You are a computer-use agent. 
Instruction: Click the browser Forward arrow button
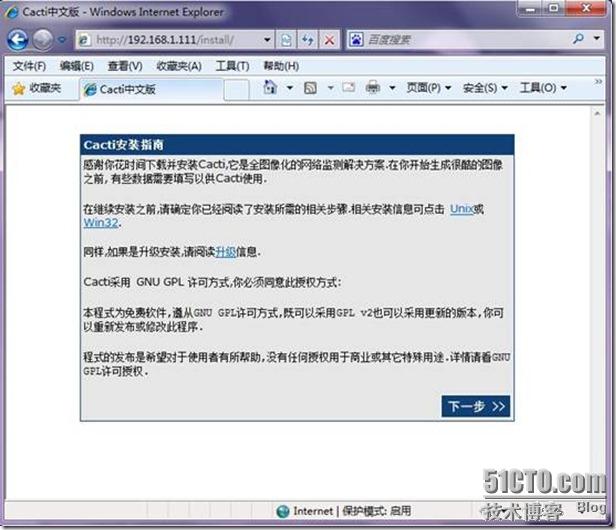(x=42, y=40)
